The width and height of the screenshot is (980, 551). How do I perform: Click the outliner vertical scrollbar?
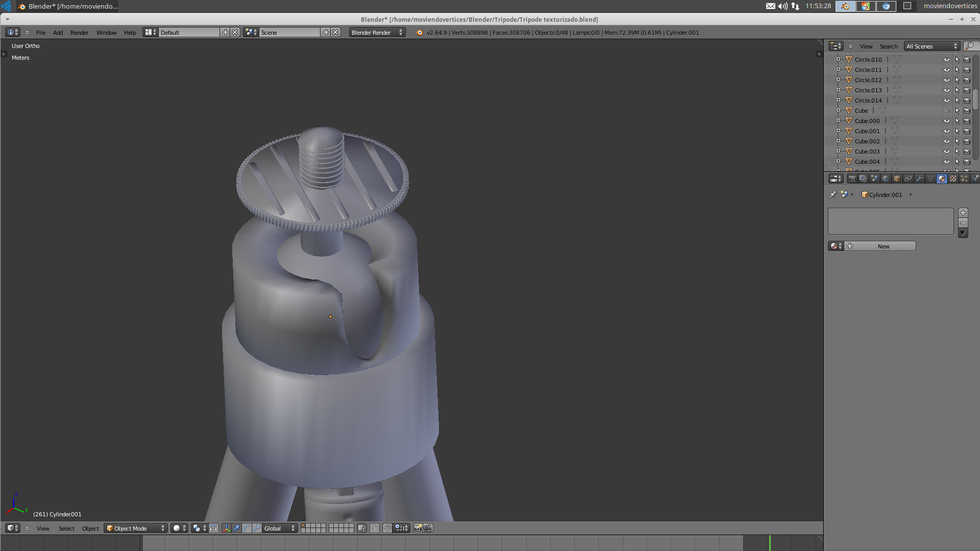(975, 99)
